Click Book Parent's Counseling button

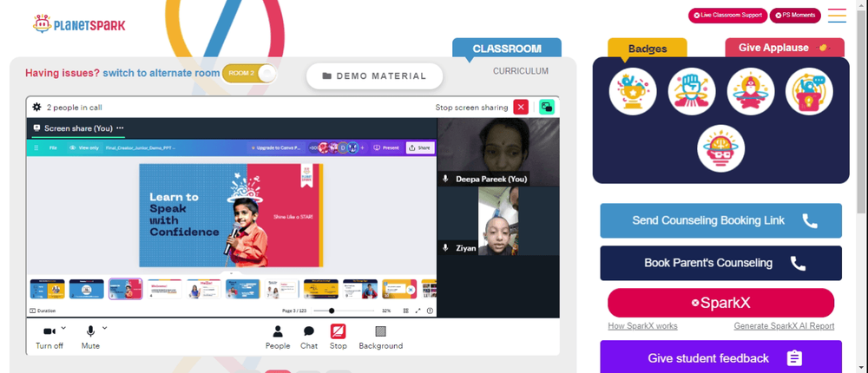point(720,263)
